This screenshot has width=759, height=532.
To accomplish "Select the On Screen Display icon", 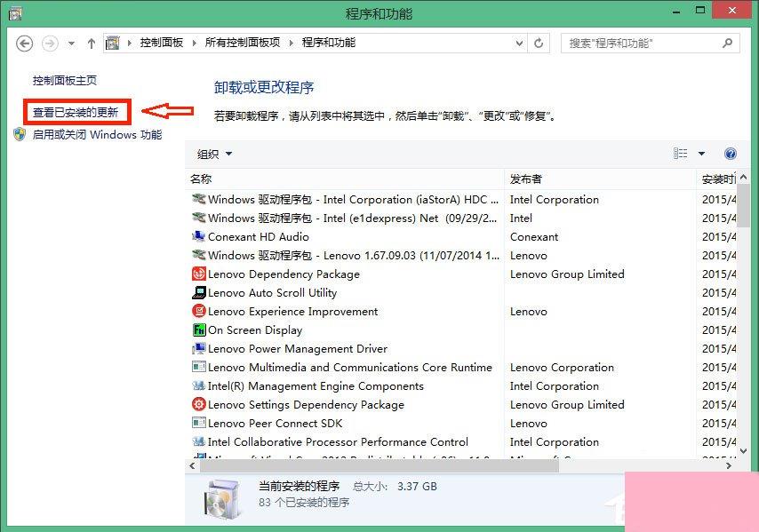I will [x=198, y=330].
